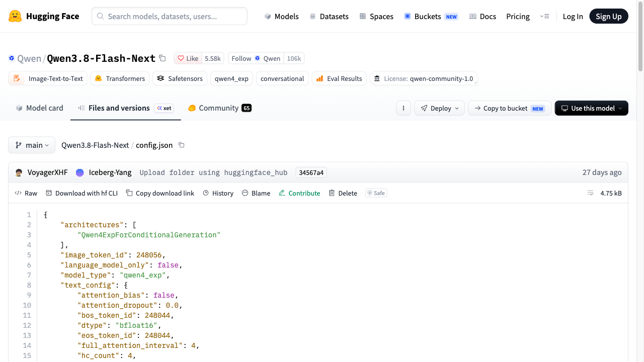Open the qwen-community-1.0 license tag
Viewport: 644px width, 362px height.
tap(424, 78)
